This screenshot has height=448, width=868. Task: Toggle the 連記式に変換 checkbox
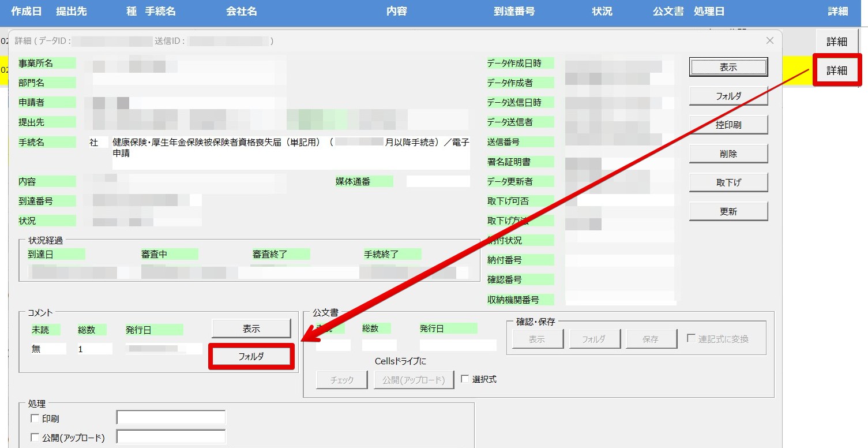(x=691, y=339)
